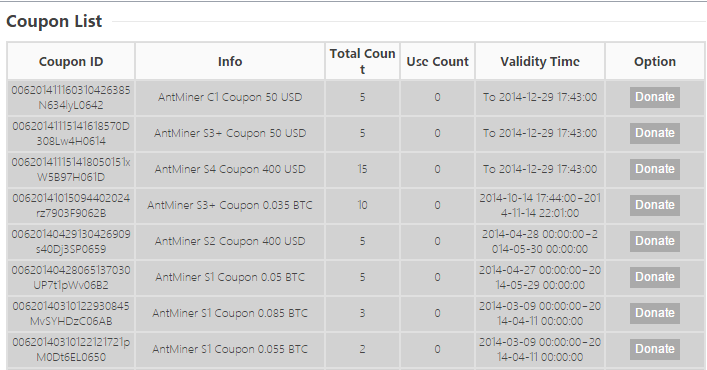
Task: Donate the AntMiner S4 Coupon 400 USD
Action: pyautogui.click(x=655, y=169)
